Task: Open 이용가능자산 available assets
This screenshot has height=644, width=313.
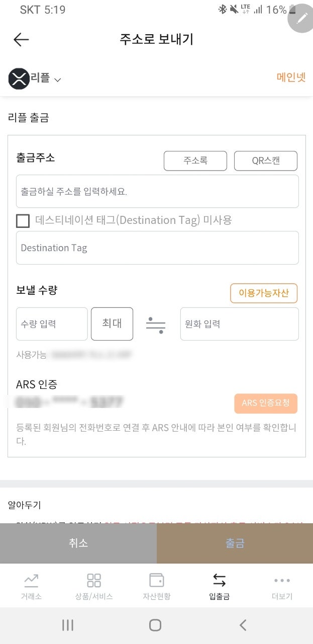Action: coord(263,293)
